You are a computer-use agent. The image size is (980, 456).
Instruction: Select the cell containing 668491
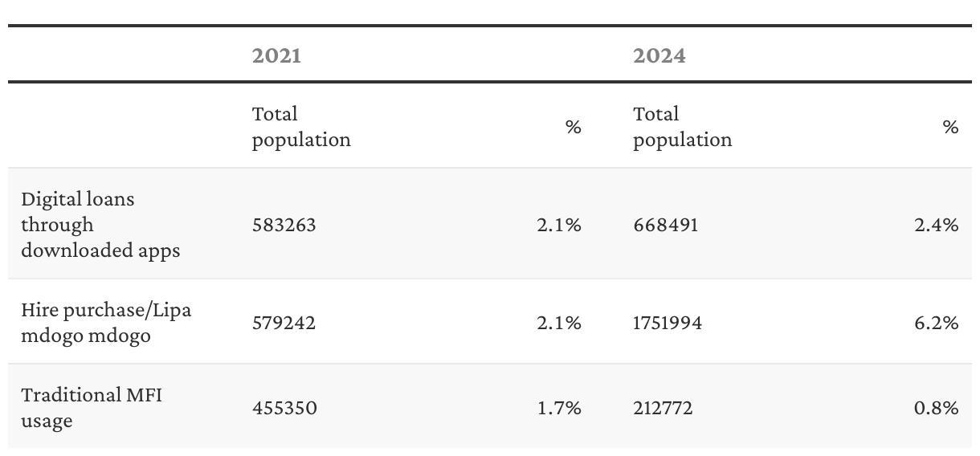pos(665,225)
